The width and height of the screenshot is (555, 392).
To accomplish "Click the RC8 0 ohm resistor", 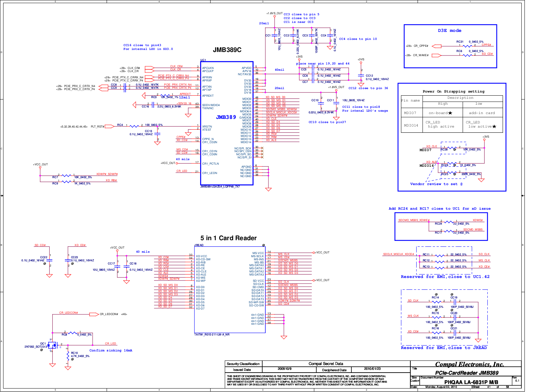I will [72, 333].
